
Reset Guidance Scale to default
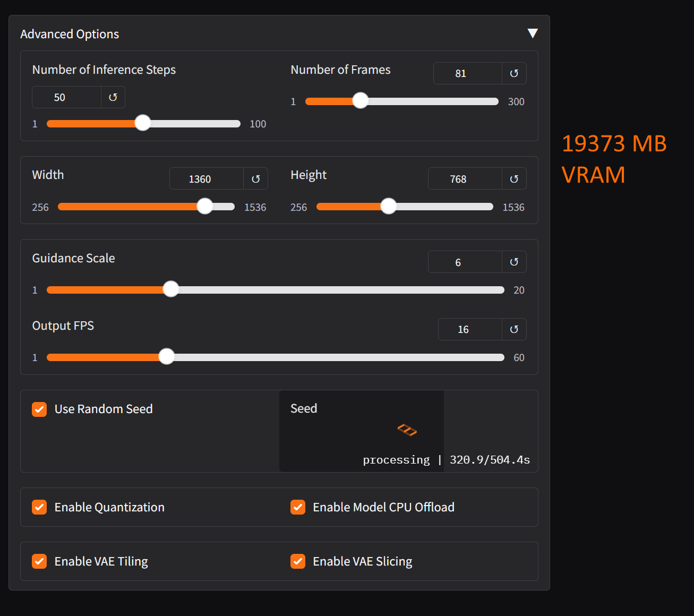514,261
